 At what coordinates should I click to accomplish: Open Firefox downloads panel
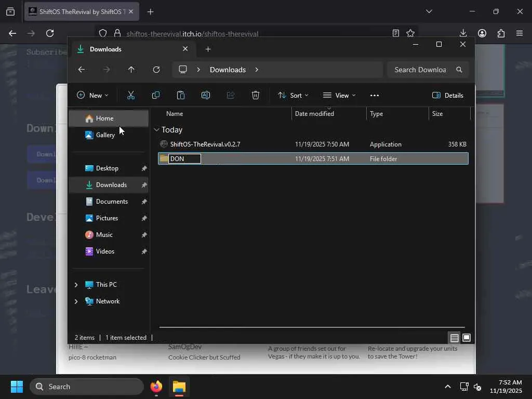pyautogui.click(x=463, y=33)
